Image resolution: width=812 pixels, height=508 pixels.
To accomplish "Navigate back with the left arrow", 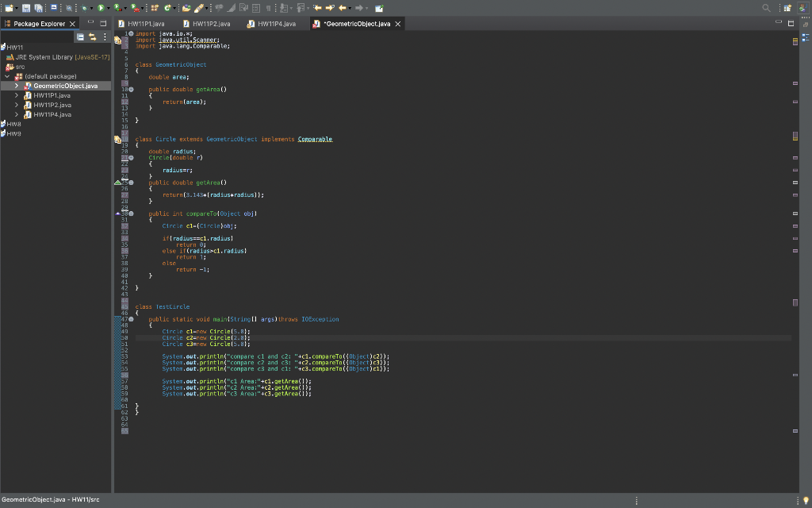I will tap(343, 8).
